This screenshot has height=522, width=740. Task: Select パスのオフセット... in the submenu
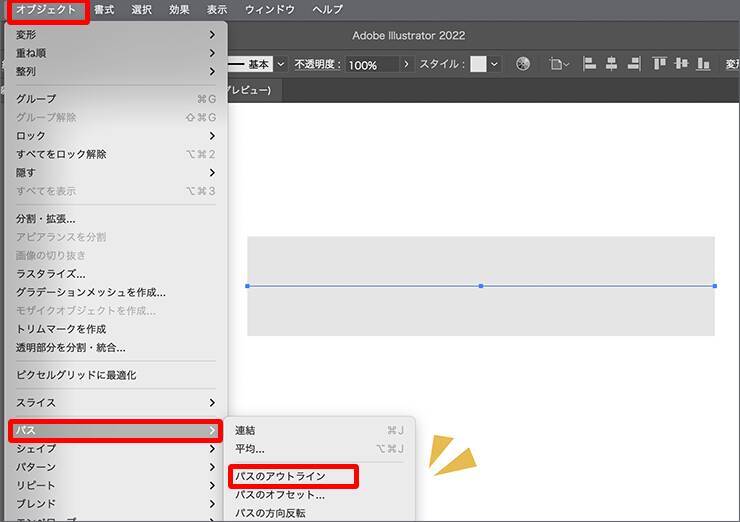pyautogui.click(x=280, y=494)
